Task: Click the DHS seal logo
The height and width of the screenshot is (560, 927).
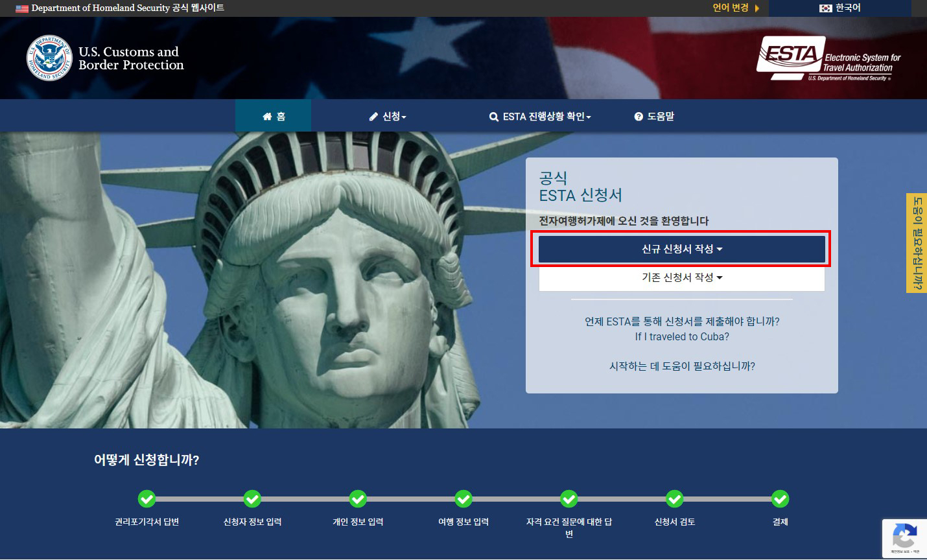Action: [49, 58]
